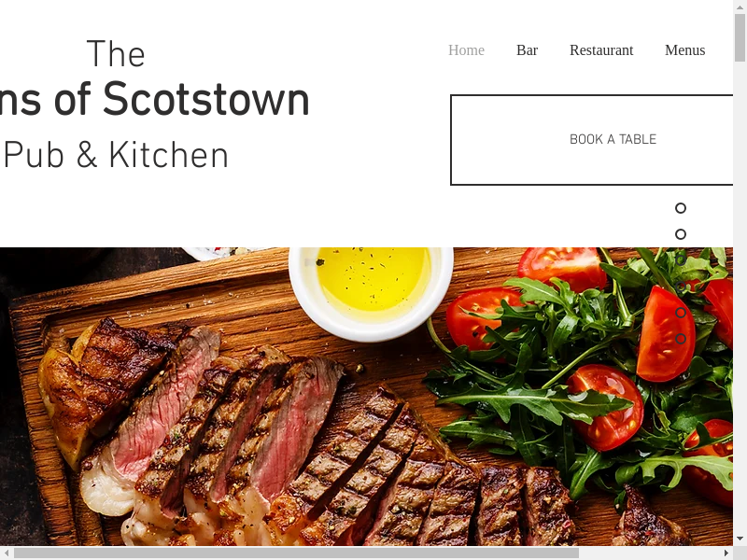The height and width of the screenshot is (560, 747).
Task: Click the grilled steak hero image
Action: coord(366,397)
